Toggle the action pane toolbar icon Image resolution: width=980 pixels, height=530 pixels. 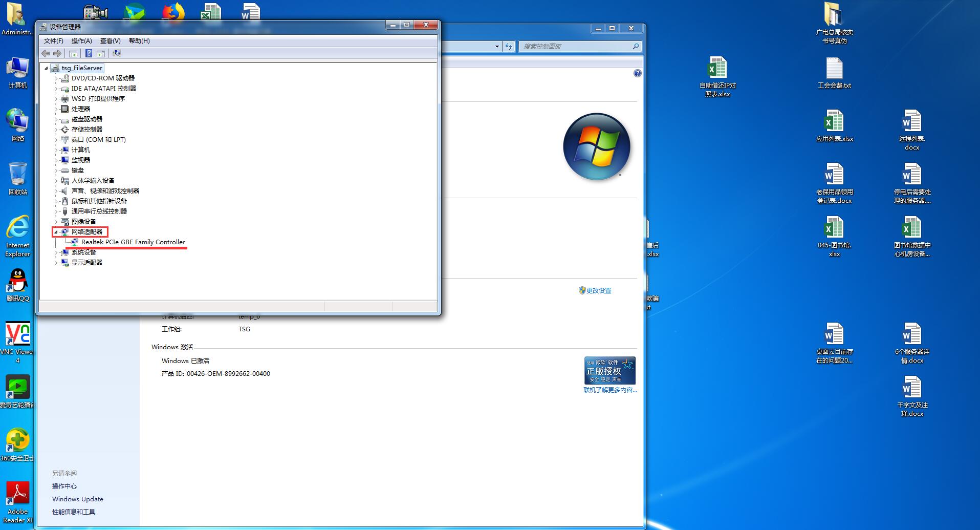coord(101,53)
